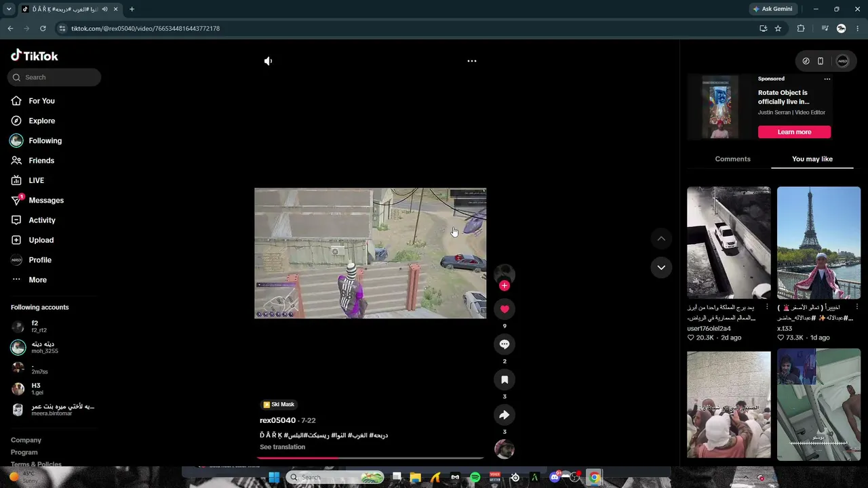Open options for user176olel2a4 video

tap(767, 307)
